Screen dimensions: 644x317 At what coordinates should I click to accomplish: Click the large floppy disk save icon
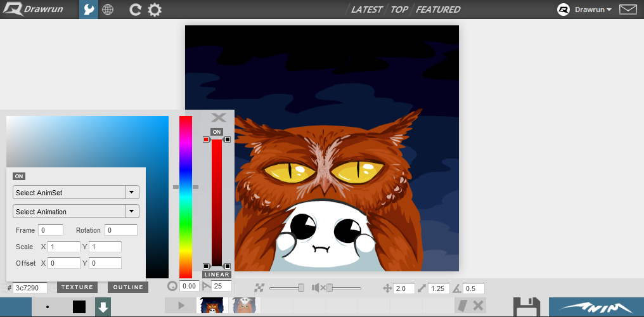point(527,307)
